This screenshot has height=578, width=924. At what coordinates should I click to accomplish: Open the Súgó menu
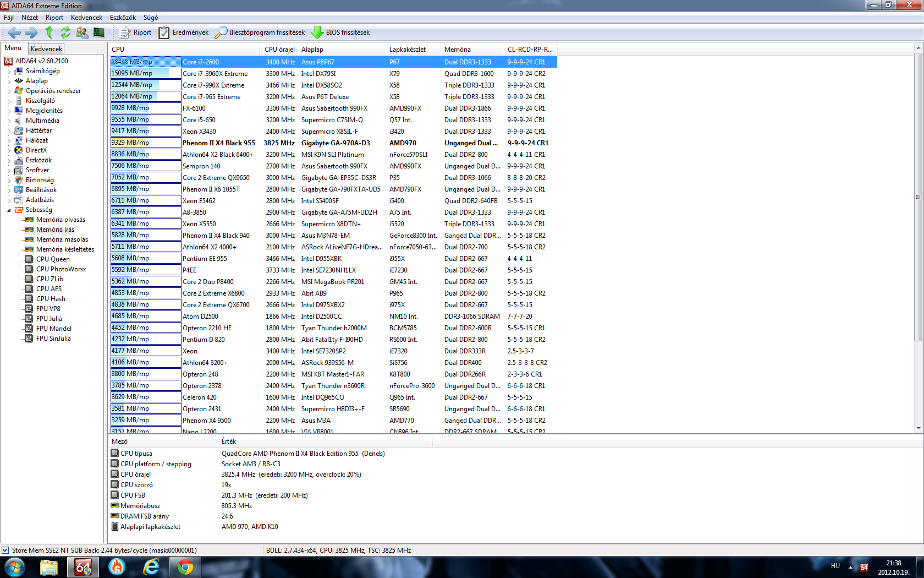pos(151,18)
